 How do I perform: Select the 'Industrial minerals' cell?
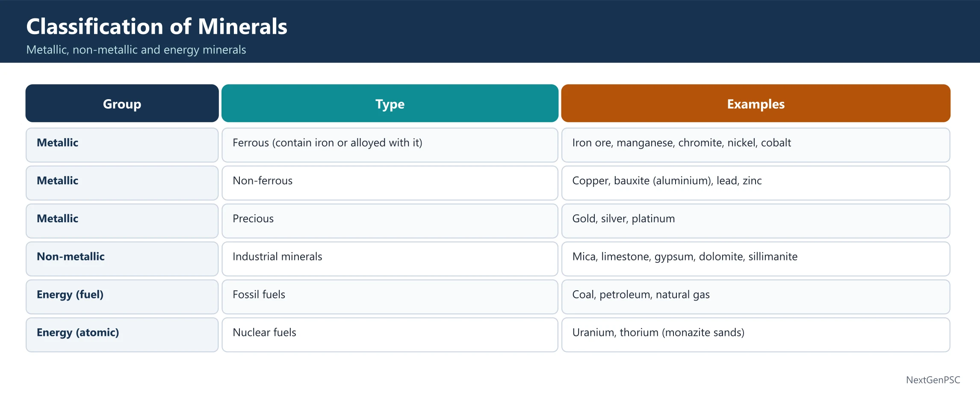coord(390,259)
